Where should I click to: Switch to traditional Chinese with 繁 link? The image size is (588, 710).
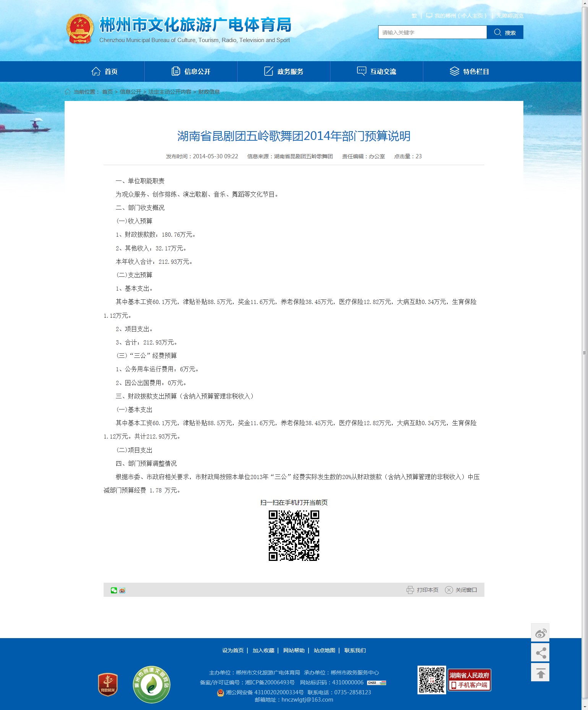pyautogui.click(x=414, y=16)
